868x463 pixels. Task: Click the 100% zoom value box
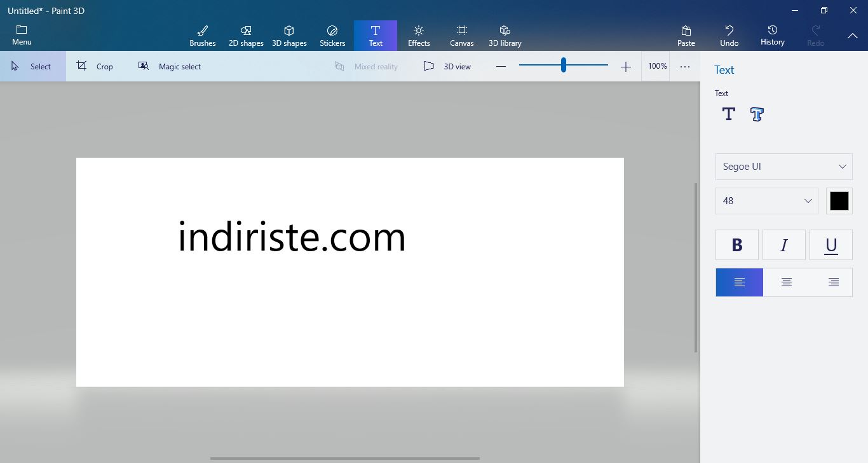point(657,66)
